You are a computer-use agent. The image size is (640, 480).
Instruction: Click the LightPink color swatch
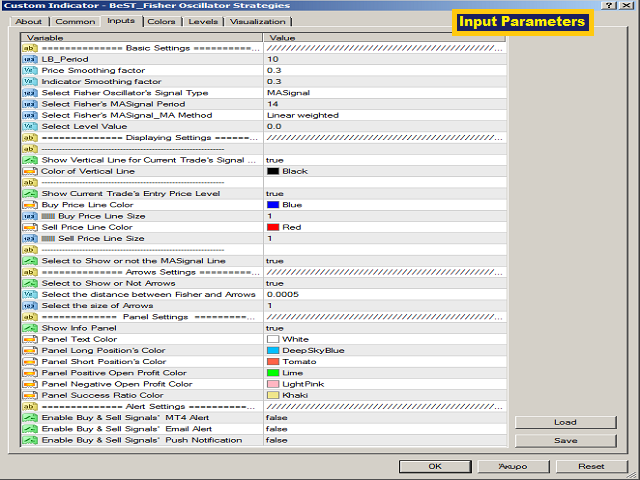273,384
